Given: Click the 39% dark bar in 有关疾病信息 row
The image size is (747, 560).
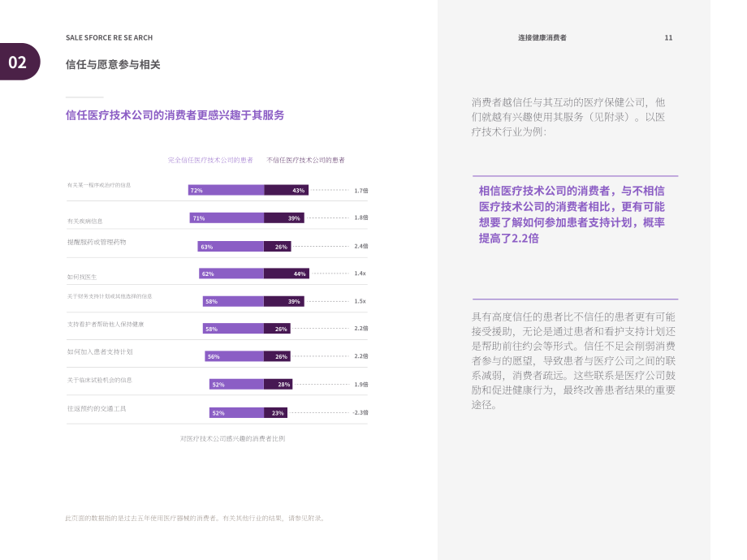Looking at the screenshot, I should pos(284,218).
